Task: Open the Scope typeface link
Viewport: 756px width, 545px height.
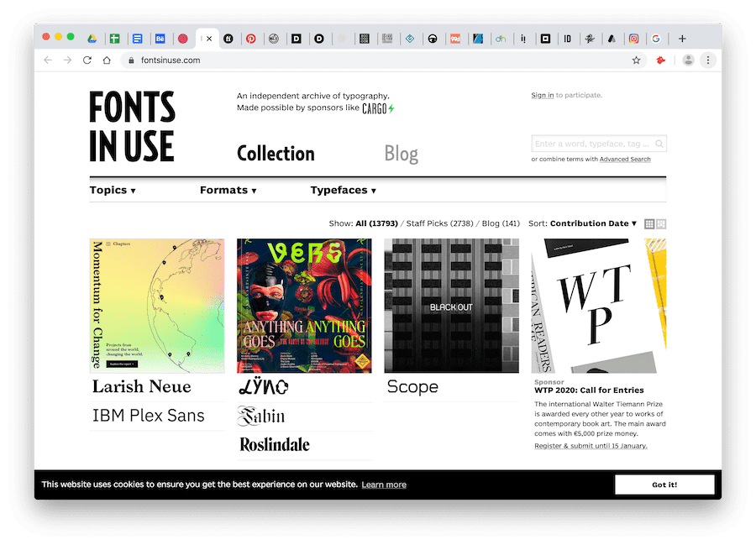Action: click(412, 387)
